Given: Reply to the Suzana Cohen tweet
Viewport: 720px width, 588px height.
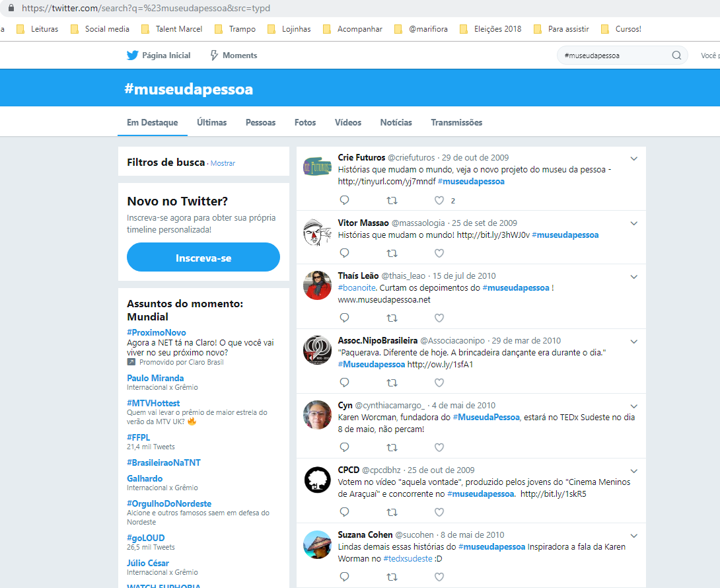Looking at the screenshot, I should pos(344,577).
